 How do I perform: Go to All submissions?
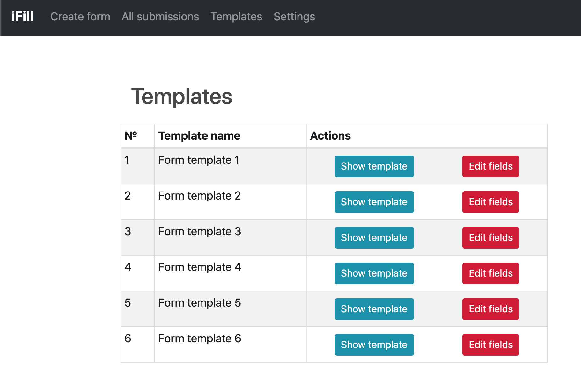160,17
